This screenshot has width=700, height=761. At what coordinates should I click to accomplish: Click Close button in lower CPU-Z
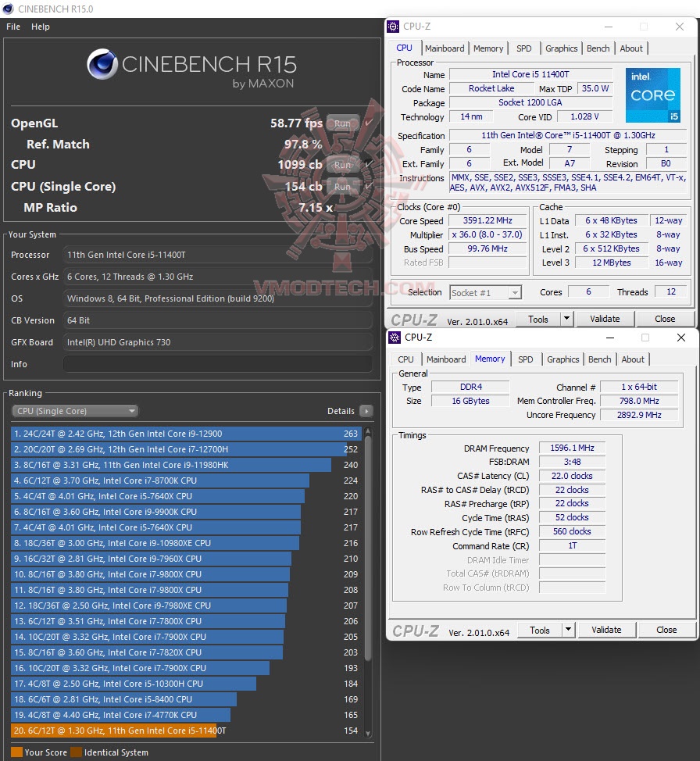coord(666,630)
